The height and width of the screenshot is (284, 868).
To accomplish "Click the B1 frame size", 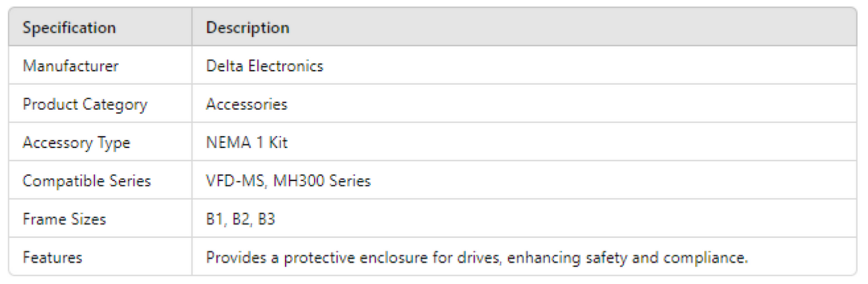I will click(x=214, y=219).
